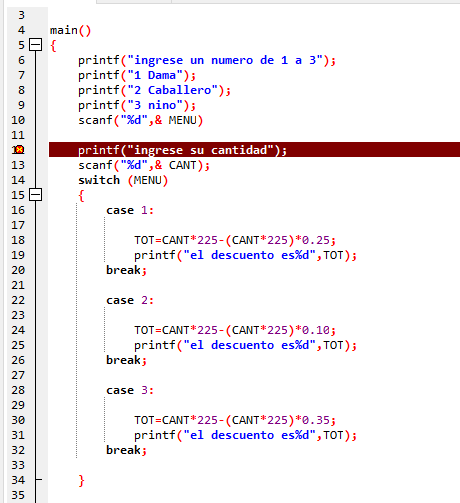Click the 'switch (MENU)' statement
The width and height of the screenshot is (460, 503).
(x=123, y=180)
